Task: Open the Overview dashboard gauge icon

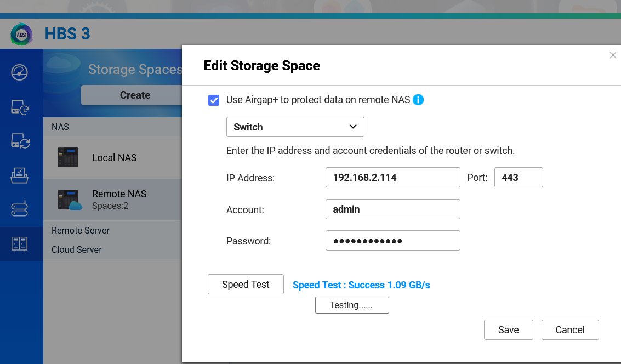Action: click(x=20, y=72)
